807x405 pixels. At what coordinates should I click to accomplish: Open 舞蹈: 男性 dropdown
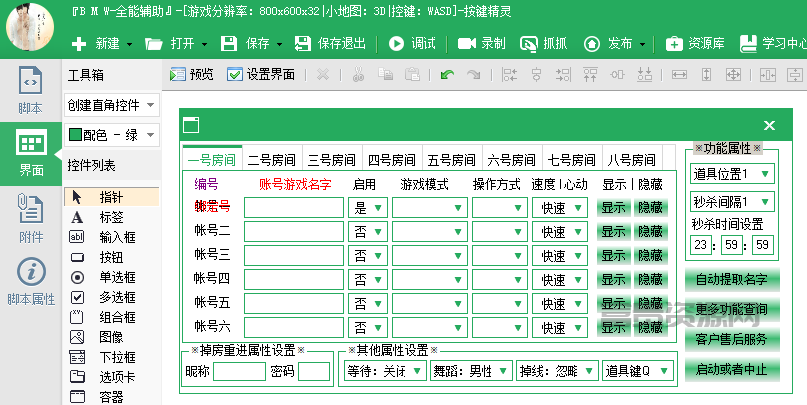coord(471,371)
